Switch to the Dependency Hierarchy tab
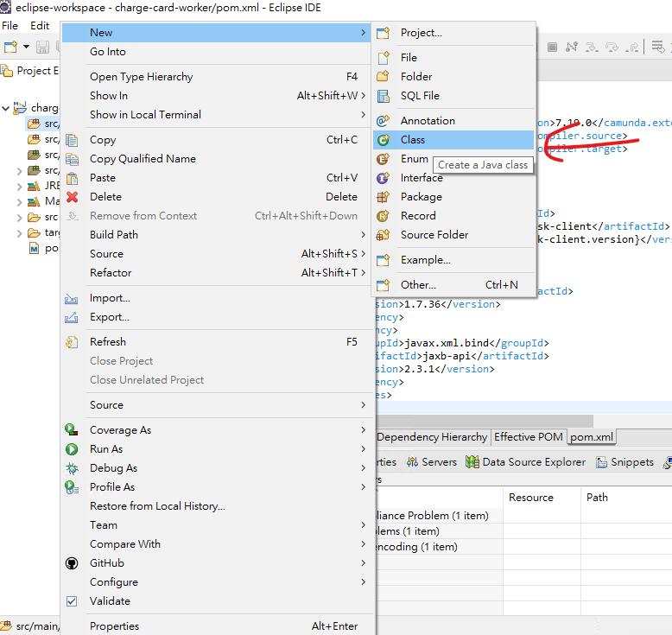This screenshot has width=672, height=635. [x=432, y=437]
